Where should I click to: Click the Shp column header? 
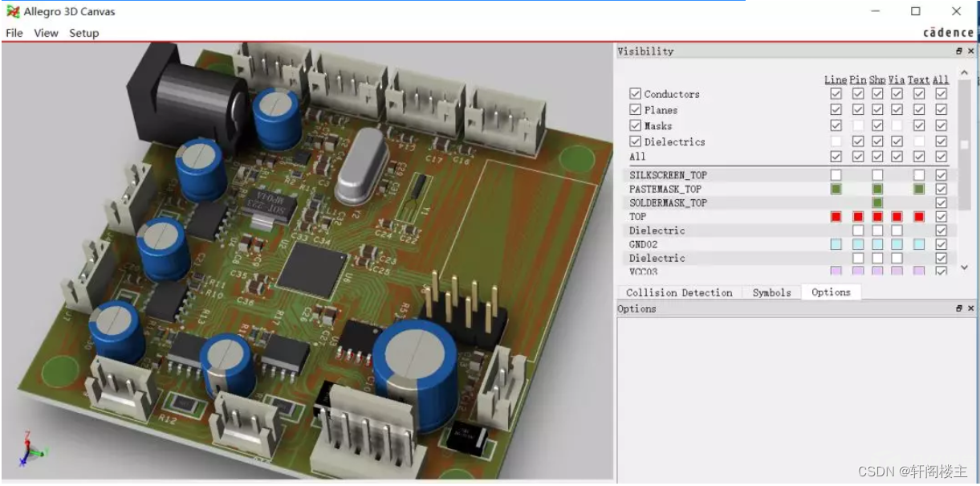[877, 80]
